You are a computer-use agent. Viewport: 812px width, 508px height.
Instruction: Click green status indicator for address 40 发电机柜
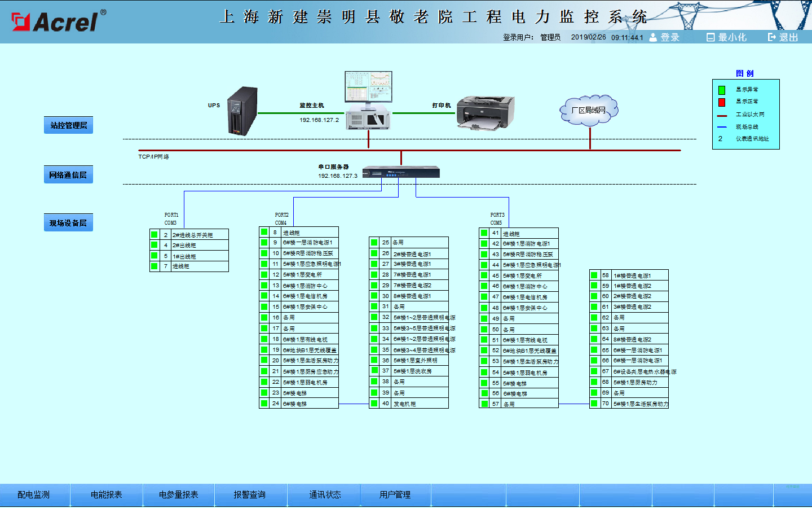pos(374,404)
